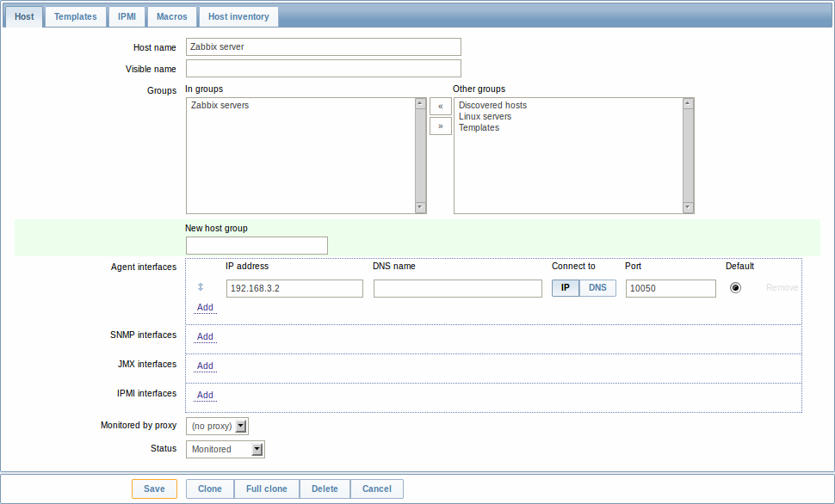Screen dimensions: 835x504
Task: Select Discovered hosts in Other groups
Action: 492,106
